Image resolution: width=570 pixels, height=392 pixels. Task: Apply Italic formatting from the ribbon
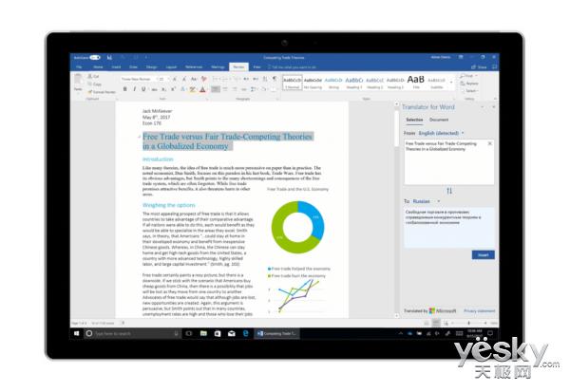tap(135, 88)
